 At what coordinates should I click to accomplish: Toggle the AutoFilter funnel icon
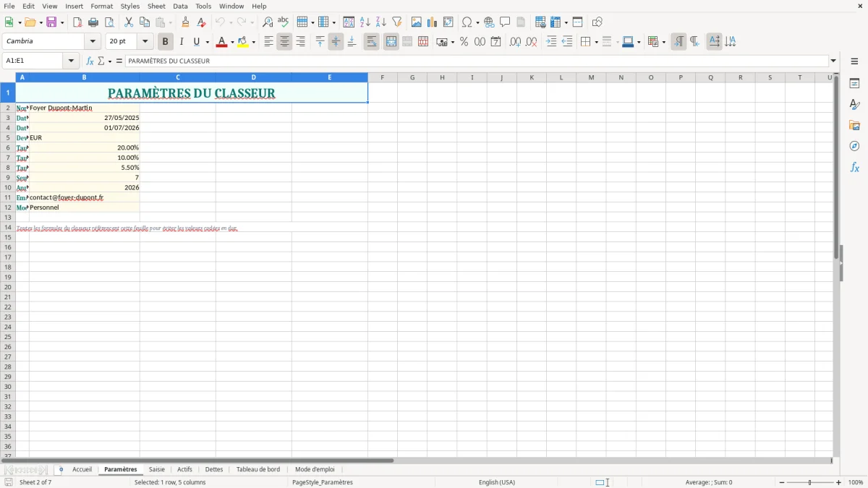[x=397, y=22]
